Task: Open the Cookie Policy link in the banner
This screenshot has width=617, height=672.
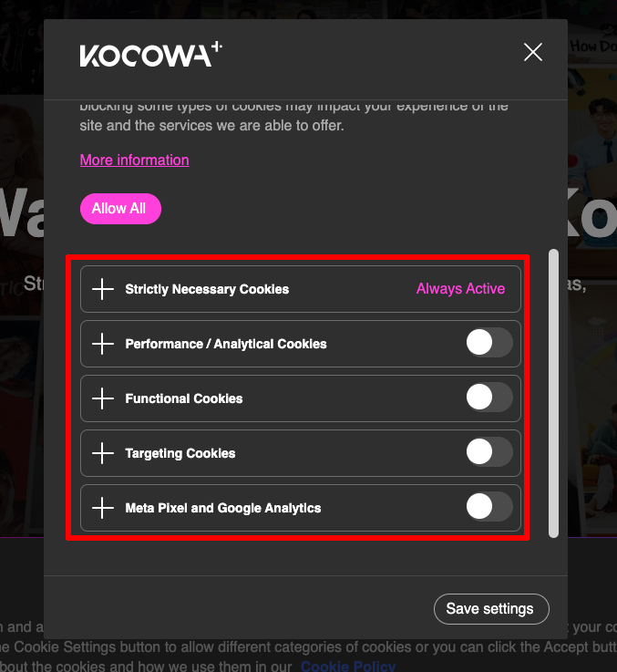Action: [x=348, y=666]
